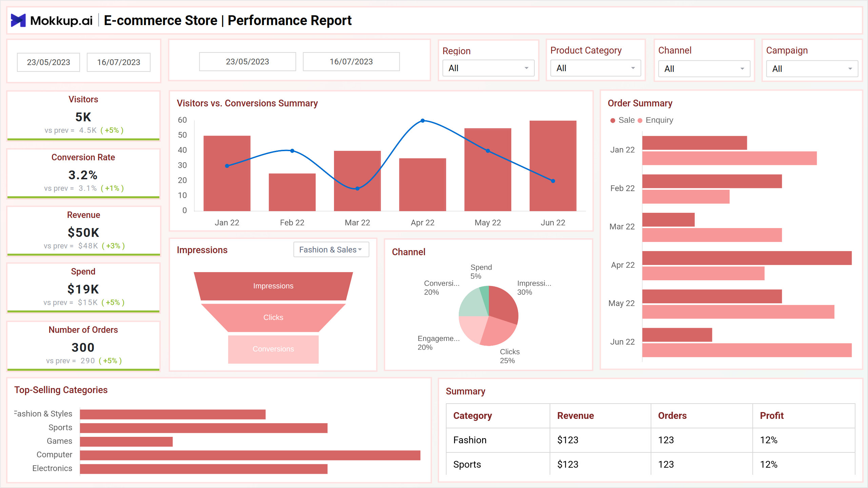
Task: Click the Feb 22 visitors bar
Action: click(292, 192)
